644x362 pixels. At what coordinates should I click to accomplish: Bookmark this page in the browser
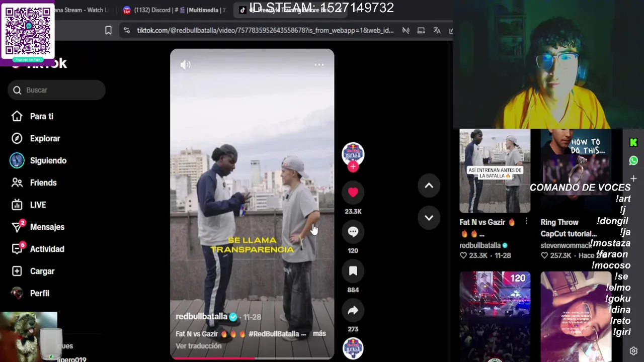tap(108, 31)
